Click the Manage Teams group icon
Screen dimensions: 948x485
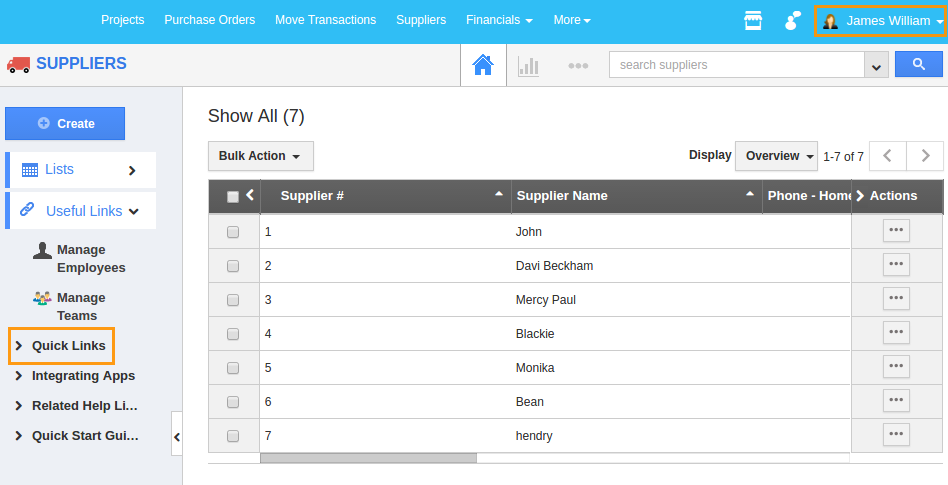[x=42, y=298]
